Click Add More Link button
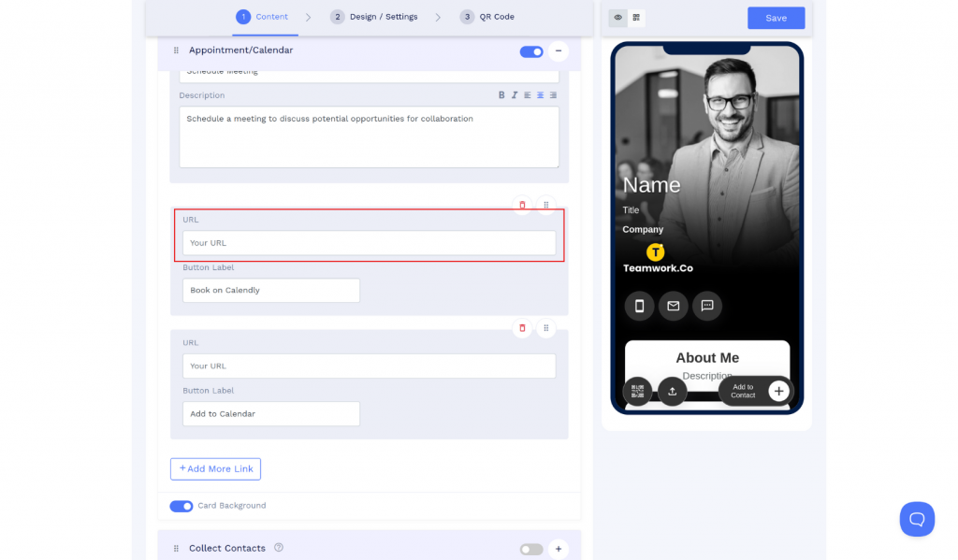The width and height of the screenshot is (958, 560). [x=216, y=469]
